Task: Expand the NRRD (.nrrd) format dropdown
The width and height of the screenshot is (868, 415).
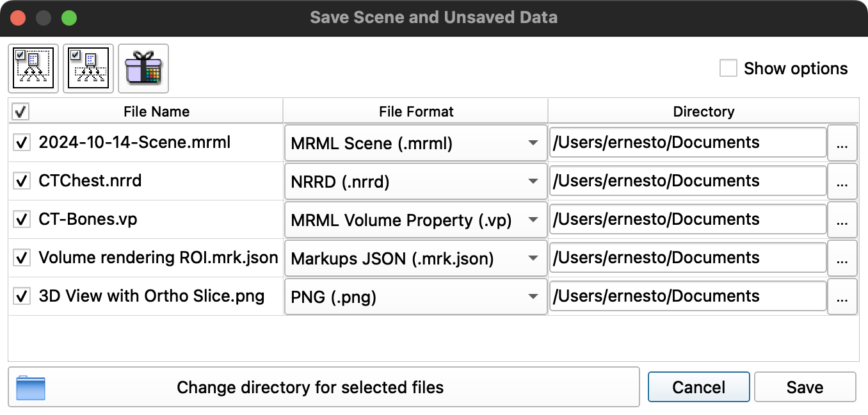Action: pyautogui.click(x=415, y=182)
